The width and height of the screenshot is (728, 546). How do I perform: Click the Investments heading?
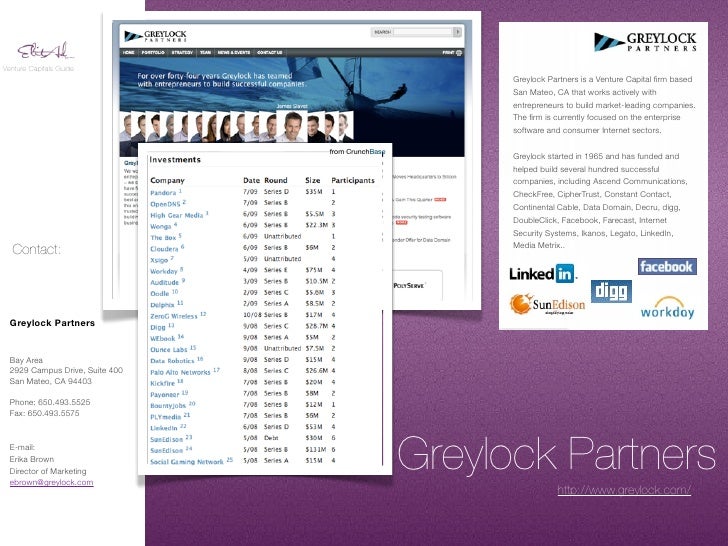coord(175,160)
